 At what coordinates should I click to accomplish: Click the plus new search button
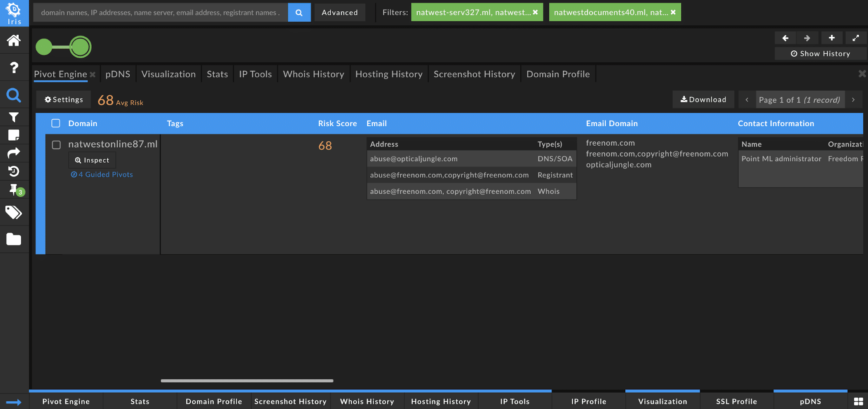(832, 38)
